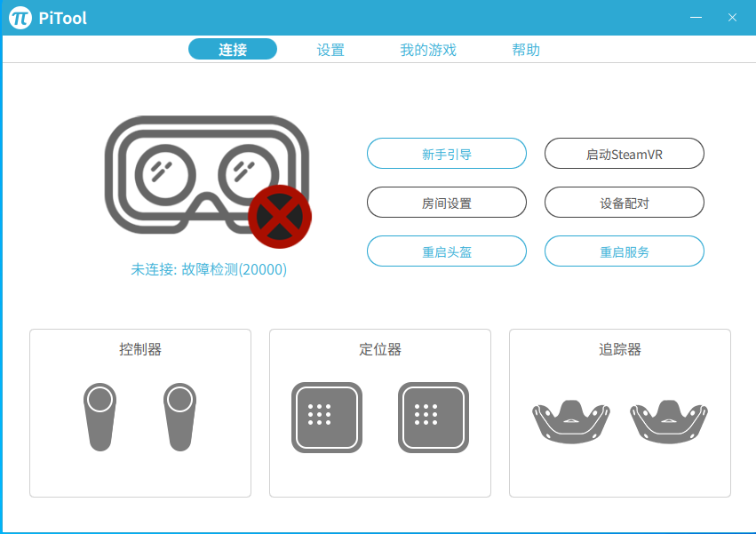The height and width of the screenshot is (534, 756).
Task: Launch SteamVR with 启动SteamVR button
Action: tap(625, 154)
